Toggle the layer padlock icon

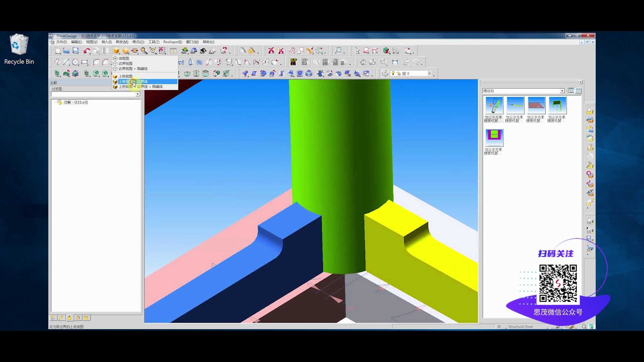click(399, 73)
